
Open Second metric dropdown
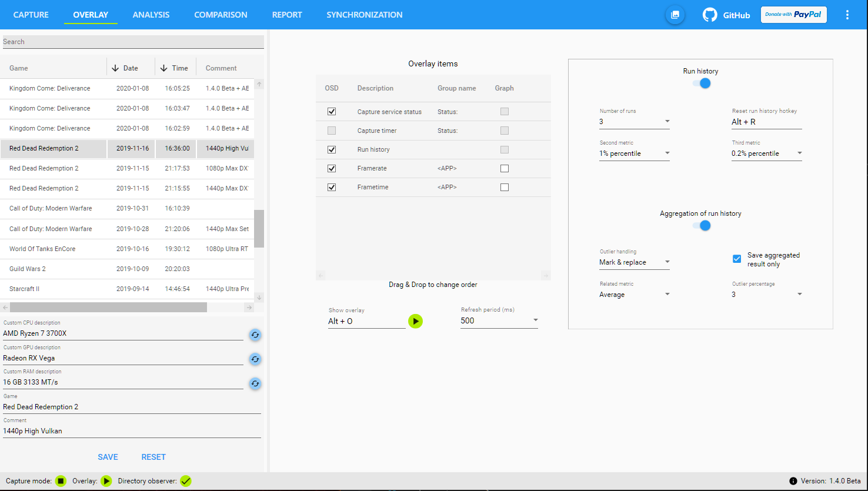click(635, 153)
